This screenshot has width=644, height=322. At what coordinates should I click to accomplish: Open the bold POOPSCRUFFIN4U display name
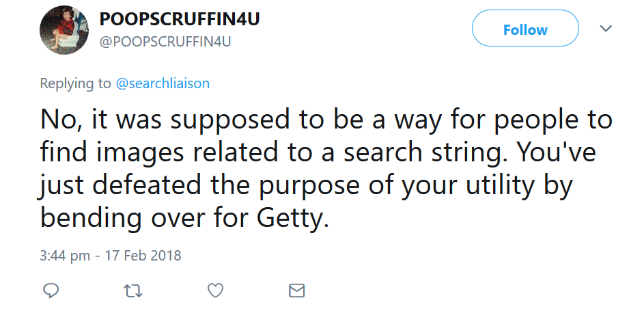179,18
